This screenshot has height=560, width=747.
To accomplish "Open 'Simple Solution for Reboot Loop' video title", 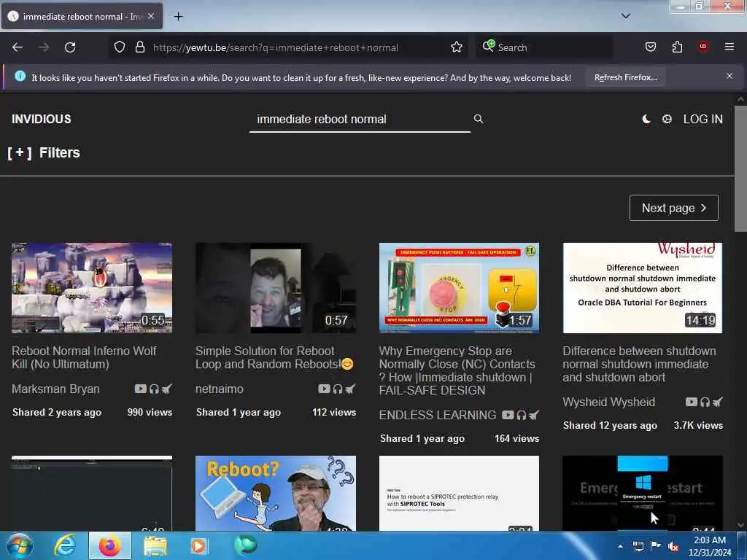I will click(x=274, y=357).
